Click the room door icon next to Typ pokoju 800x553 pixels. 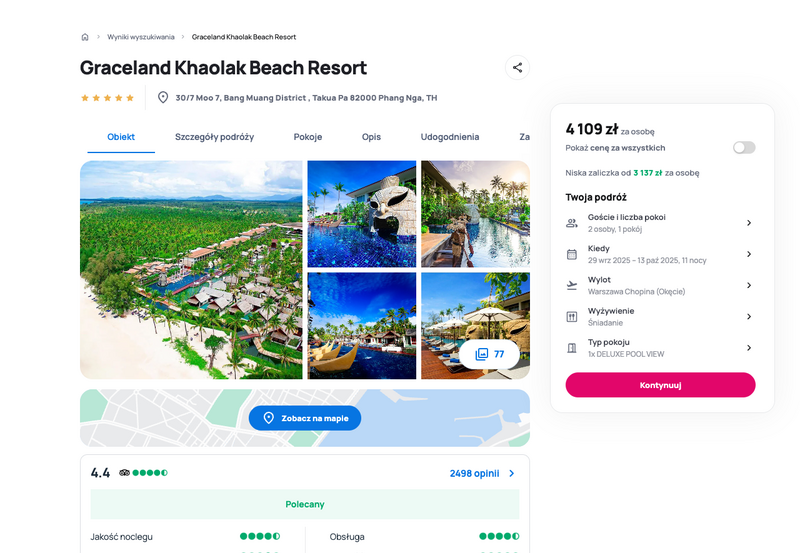click(572, 348)
